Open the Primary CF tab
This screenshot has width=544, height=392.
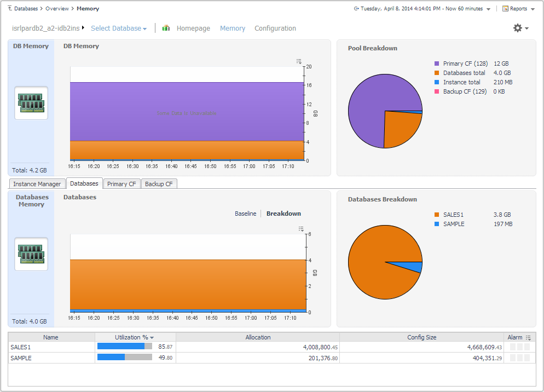click(x=121, y=184)
